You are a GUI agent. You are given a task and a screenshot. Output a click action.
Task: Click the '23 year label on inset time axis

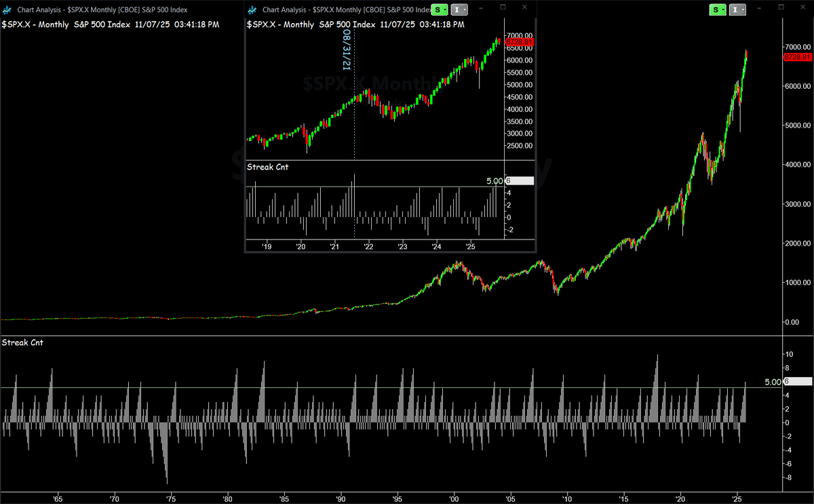click(x=402, y=246)
